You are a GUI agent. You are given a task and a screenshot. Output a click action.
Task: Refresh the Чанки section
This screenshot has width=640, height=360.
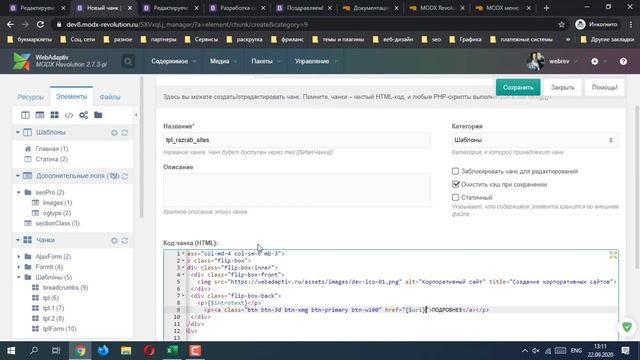click(124, 241)
